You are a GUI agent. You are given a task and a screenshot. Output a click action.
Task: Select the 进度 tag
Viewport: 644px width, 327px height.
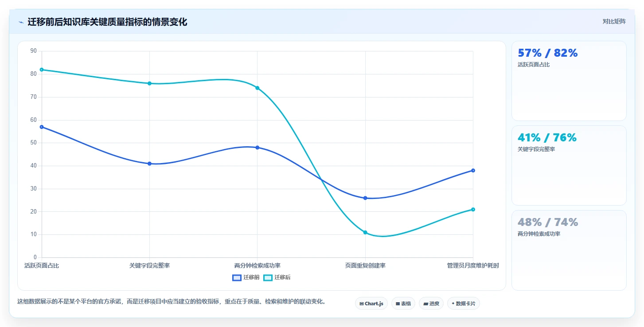point(431,304)
